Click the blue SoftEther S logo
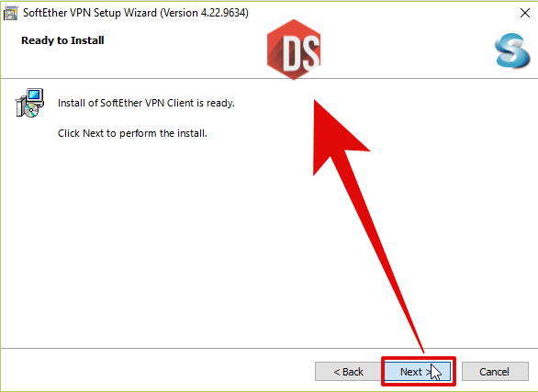Screen dimensions: 538x392 coord(511,50)
